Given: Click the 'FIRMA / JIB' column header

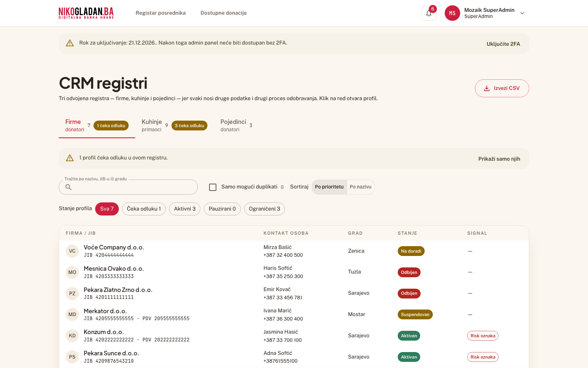Looking at the screenshot, I should [80, 233].
